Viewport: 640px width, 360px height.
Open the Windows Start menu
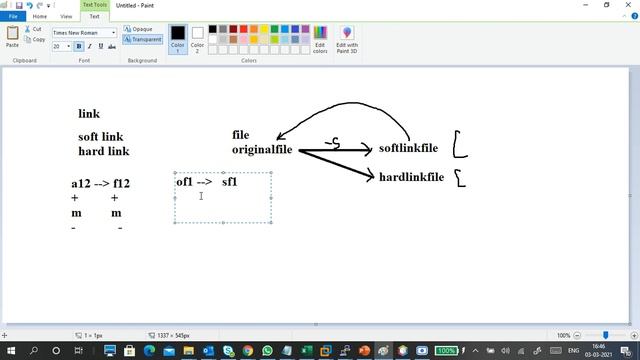[x=11, y=351]
